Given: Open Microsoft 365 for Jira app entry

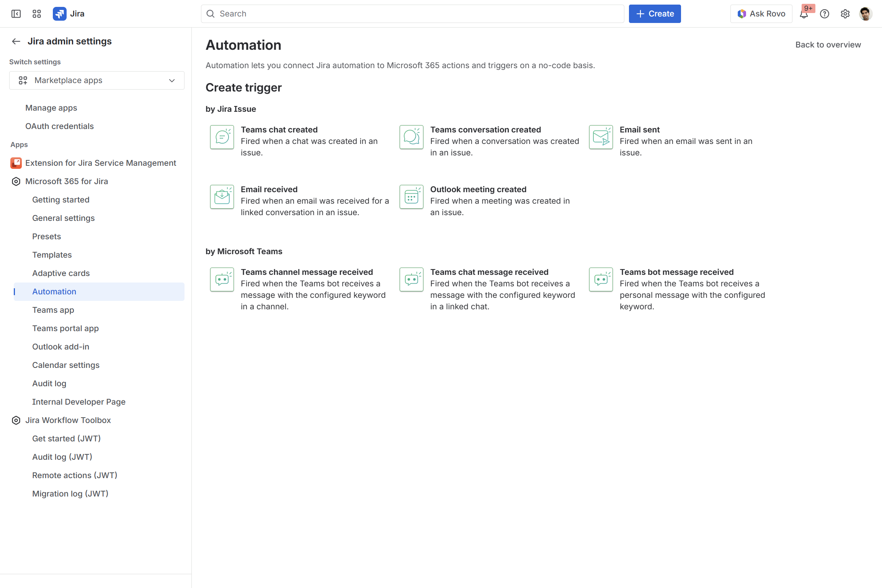Looking at the screenshot, I should (x=67, y=181).
